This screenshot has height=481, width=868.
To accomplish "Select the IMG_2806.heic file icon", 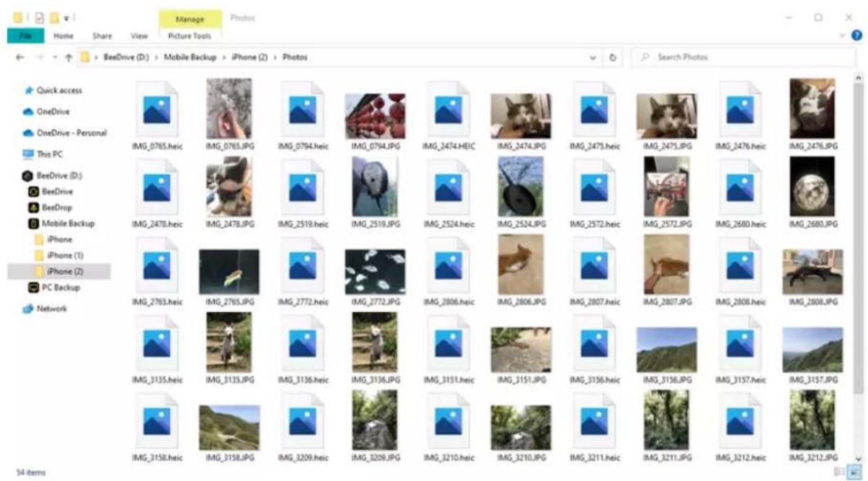I will (448, 265).
